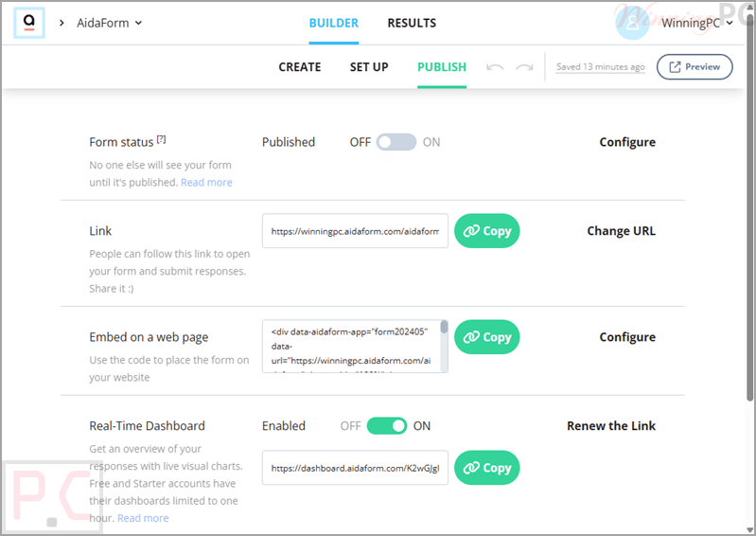756x536 pixels.
Task: Open the AidaForm form name dropdown
Action: 110,23
